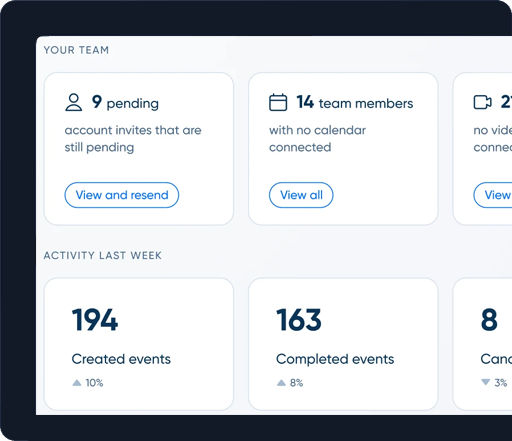The height and width of the screenshot is (441, 512).
Task: Click the 8 number on third card
Action: (x=489, y=320)
